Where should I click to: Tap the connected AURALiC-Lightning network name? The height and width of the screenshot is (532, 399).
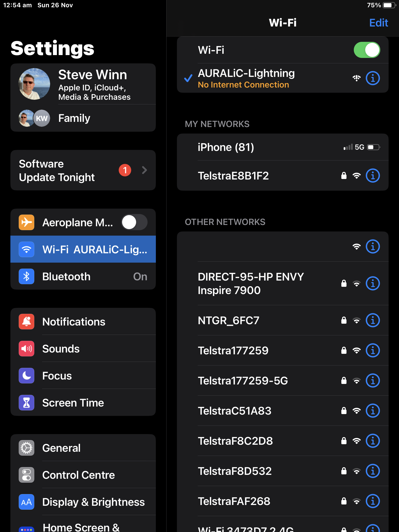246,73
